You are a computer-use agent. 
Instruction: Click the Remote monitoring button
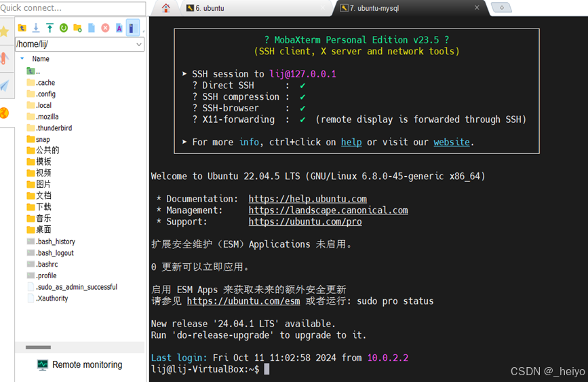(x=80, y=365)
